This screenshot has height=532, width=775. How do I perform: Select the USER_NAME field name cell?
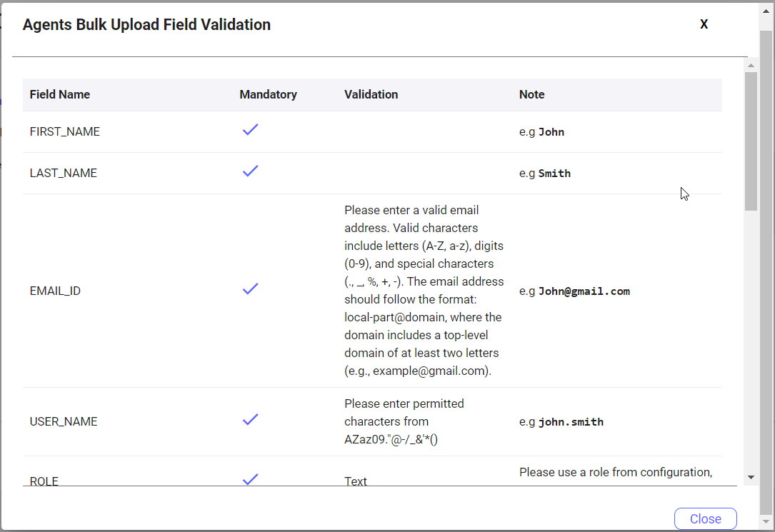pyautogui.click(x=64, y=421)
